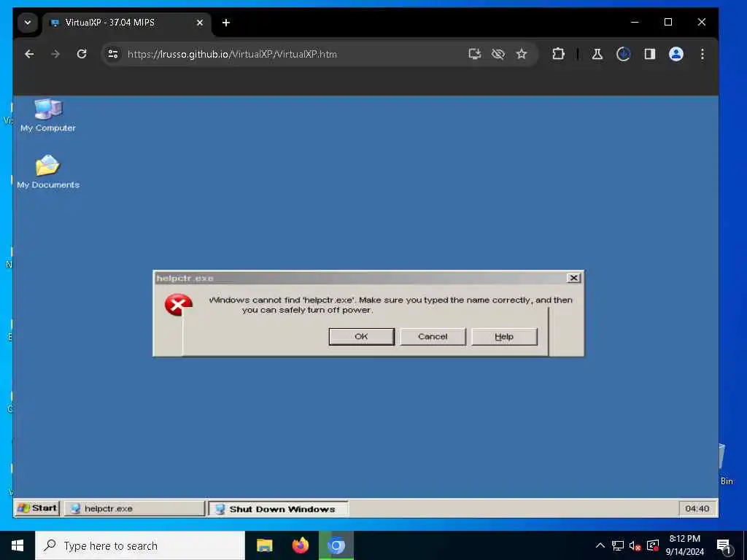Click Cancel in the error dialog
This screenshot has width=747, height=560.
click(433, 336)
